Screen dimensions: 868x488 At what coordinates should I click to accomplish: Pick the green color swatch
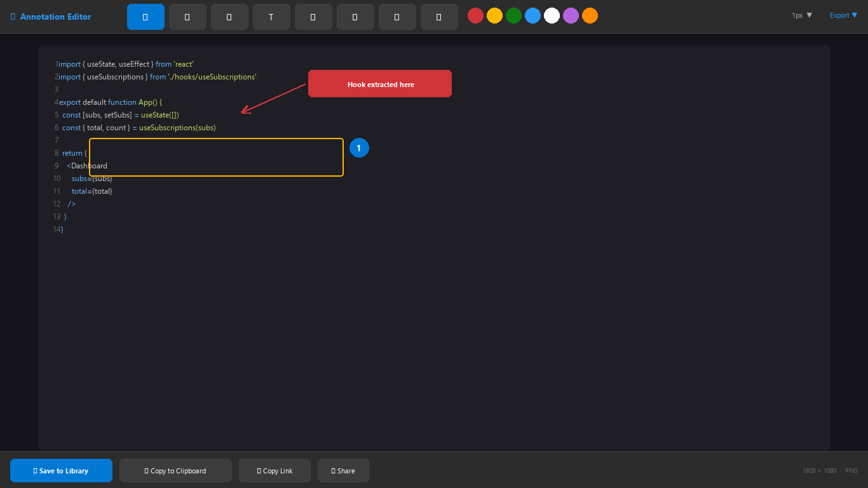tap(513, 16)
